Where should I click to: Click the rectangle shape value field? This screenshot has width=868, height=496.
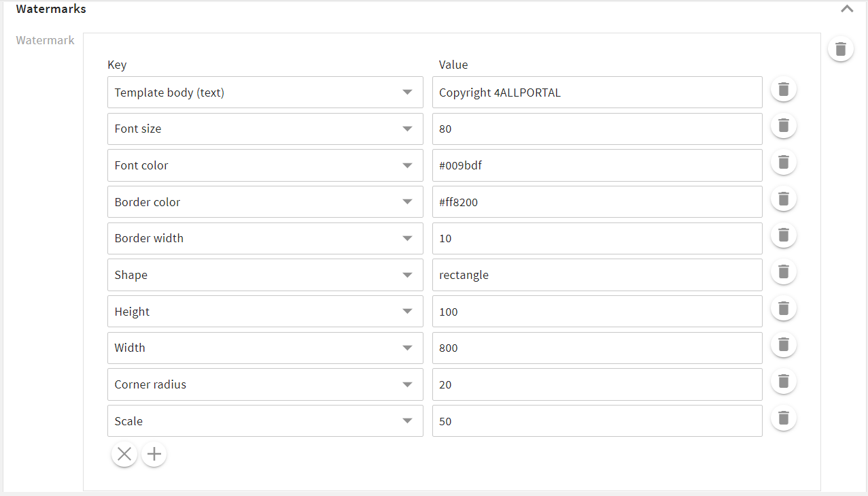597,275
